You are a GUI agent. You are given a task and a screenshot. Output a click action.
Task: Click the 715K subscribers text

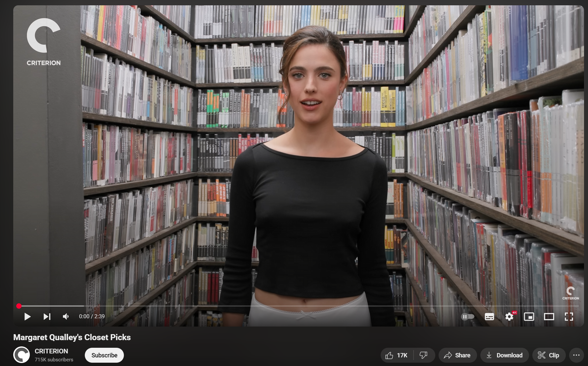coord(54,360)
